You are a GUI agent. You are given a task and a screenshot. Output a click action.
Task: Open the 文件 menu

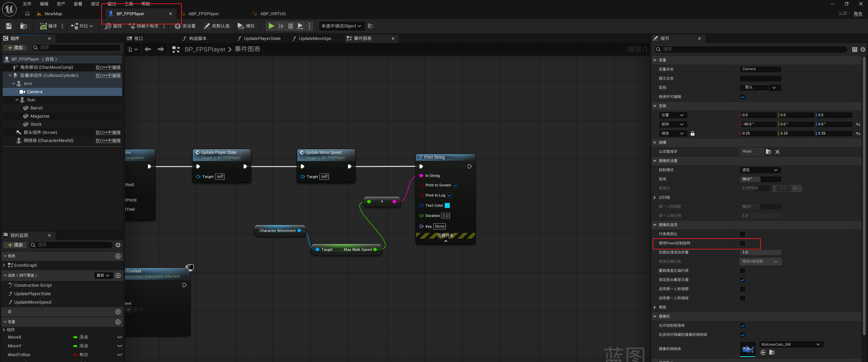(x=27, y=4)
